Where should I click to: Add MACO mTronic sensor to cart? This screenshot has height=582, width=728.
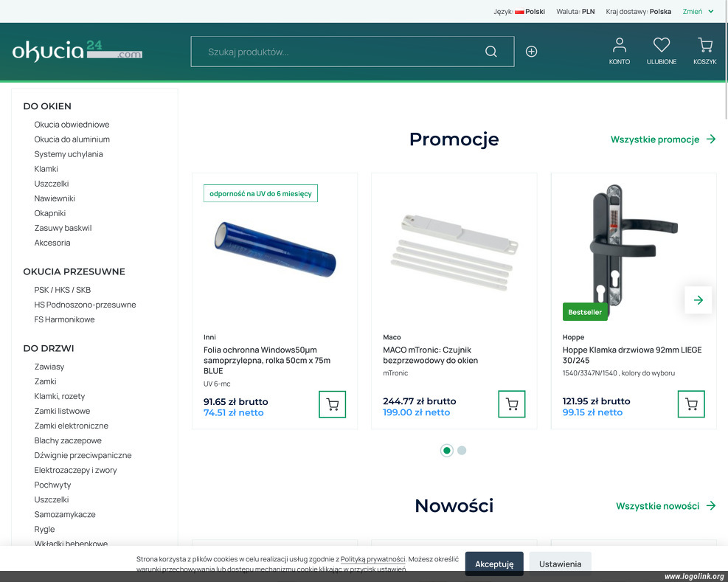pyautogui.click(x=512, y=404)
